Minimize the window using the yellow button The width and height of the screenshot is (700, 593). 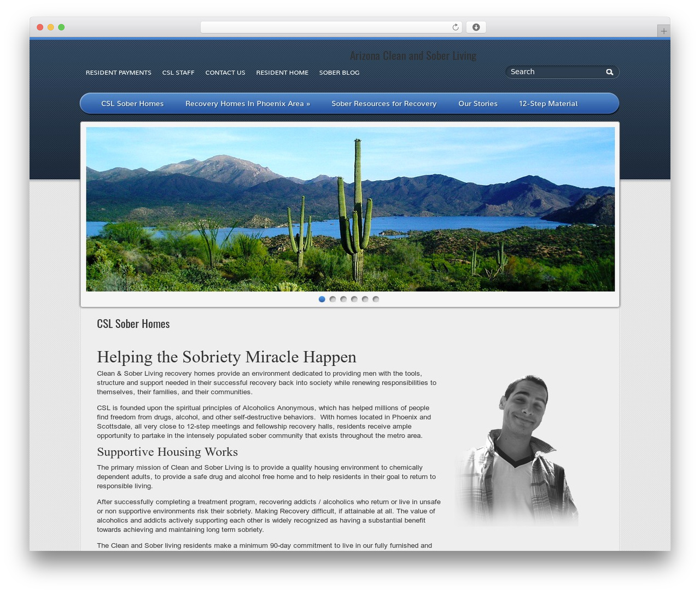pos(50,27)
